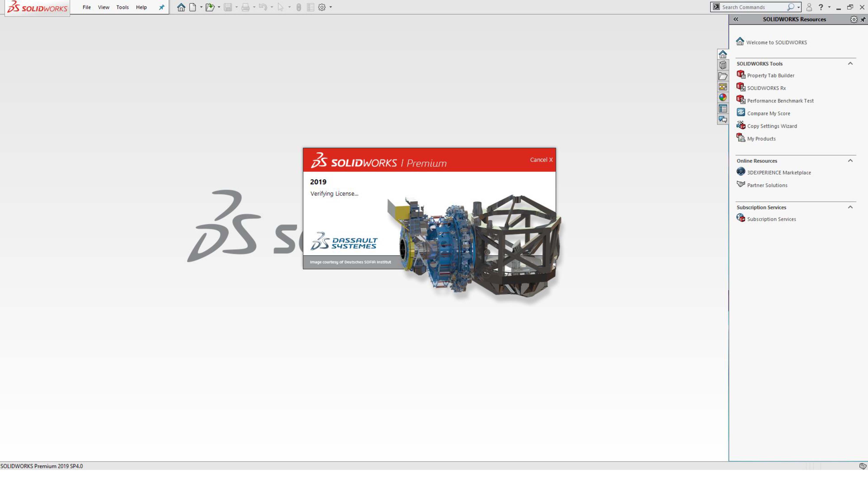
Task: Open the File menu
Action: (87, 7)
